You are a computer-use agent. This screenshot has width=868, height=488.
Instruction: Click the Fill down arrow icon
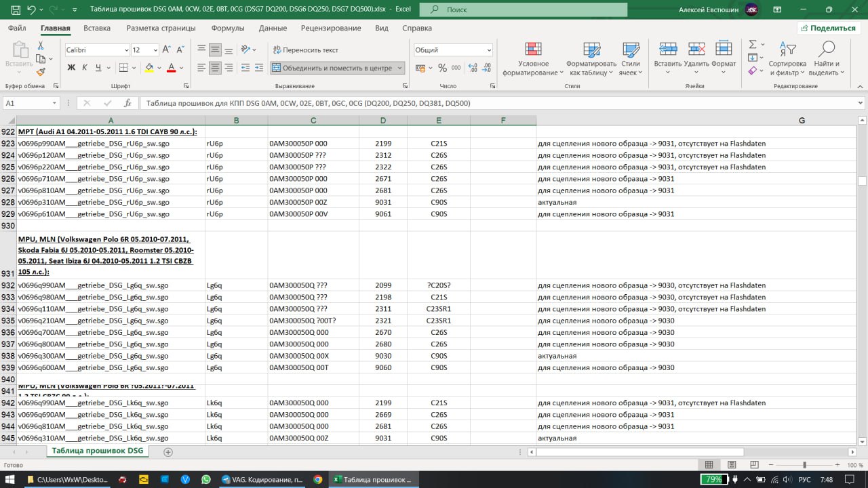753,58
